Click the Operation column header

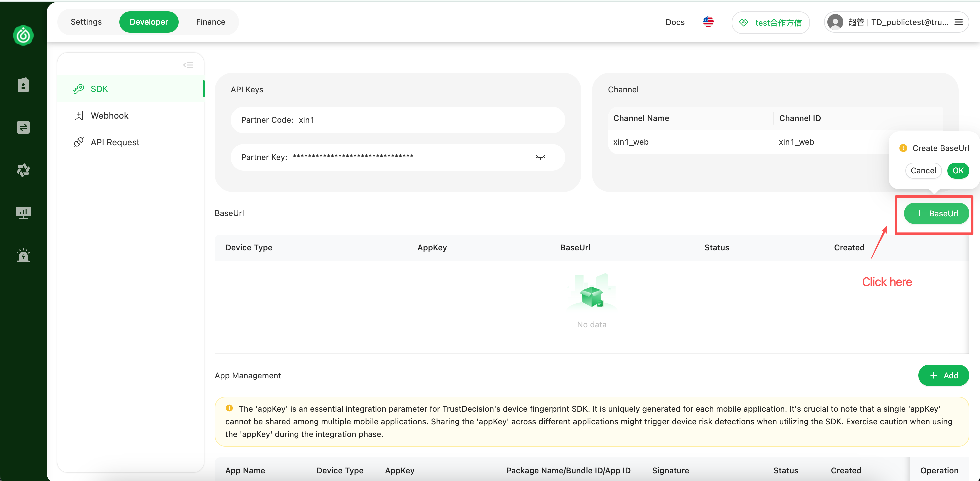point(939,470)
